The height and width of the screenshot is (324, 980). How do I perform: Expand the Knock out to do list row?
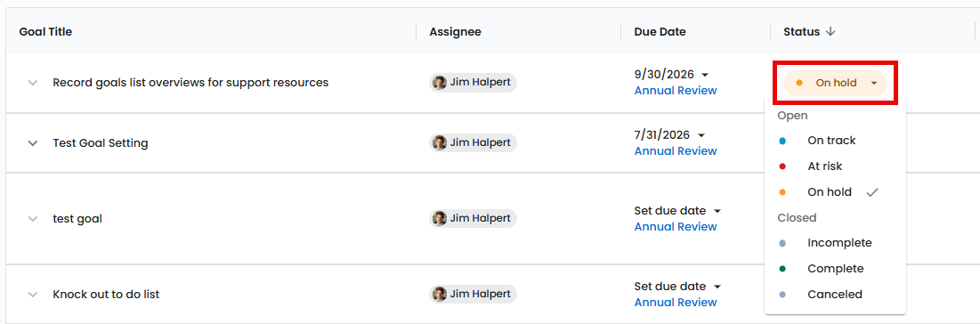pyautogui.click(x=33, y=294)
